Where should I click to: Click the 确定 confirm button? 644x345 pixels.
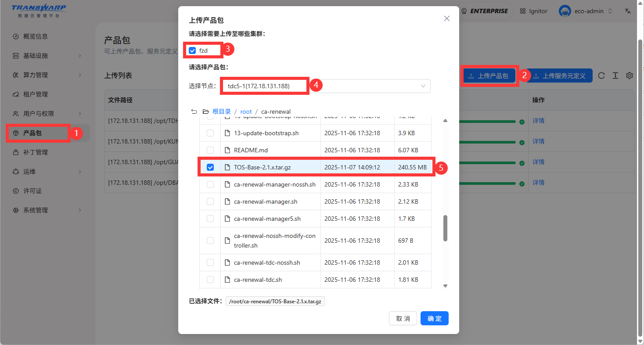(x=434, y=318)
